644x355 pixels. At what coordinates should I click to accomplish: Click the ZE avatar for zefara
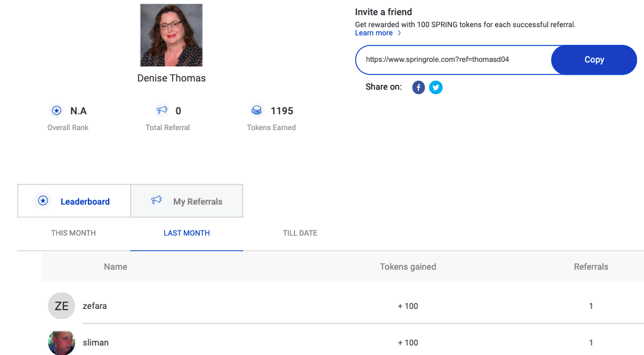[61, 306]
